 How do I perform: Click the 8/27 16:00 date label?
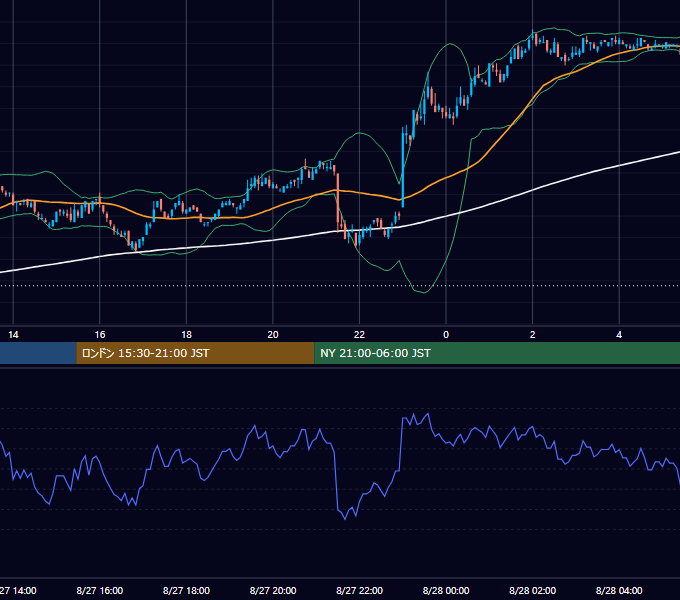[100, 590]
